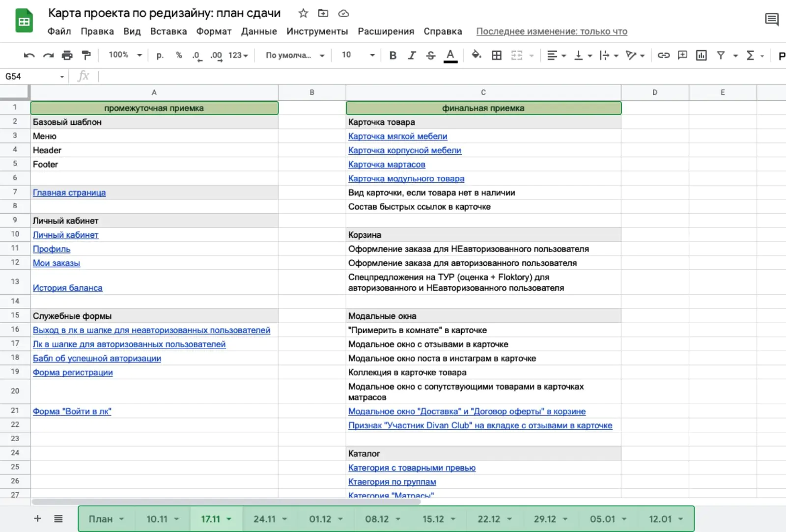Add a new sheet
The image size is (786, 532).
(37, 518)
